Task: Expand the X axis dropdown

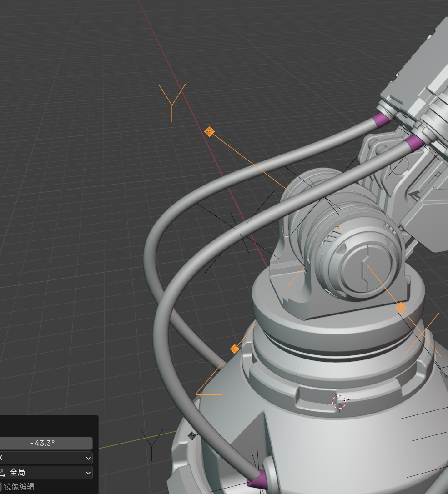Action: [x=45, y=458]
